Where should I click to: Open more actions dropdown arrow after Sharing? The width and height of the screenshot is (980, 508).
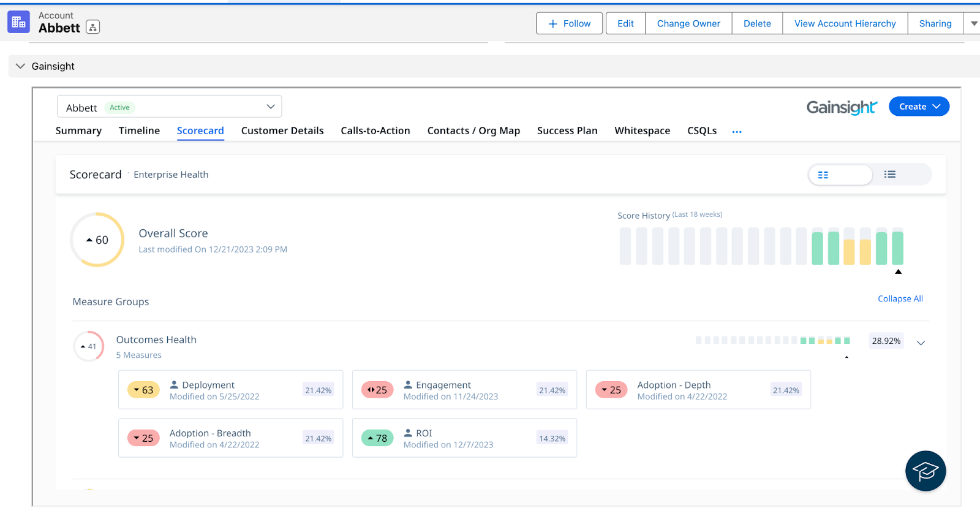click(973, 23)
